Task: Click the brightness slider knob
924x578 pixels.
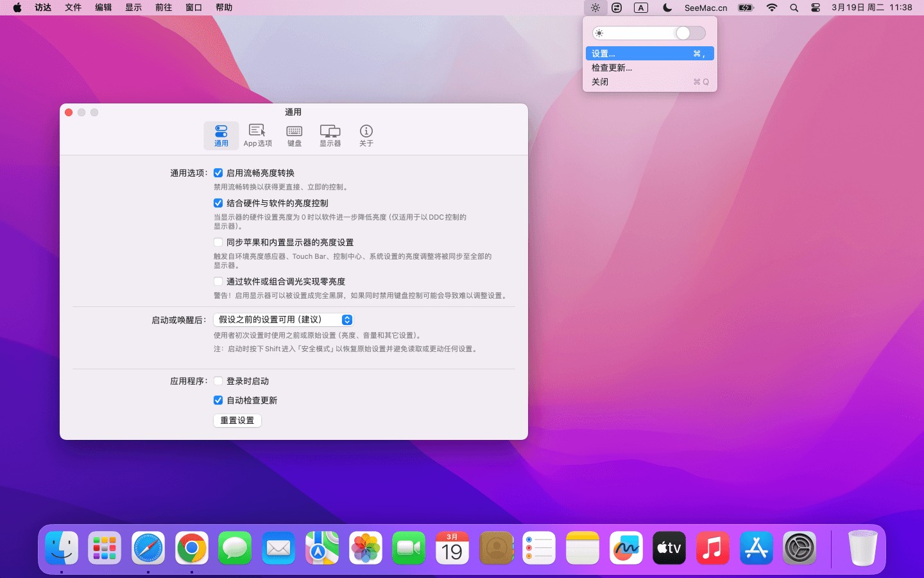Action: click(683, 33)
